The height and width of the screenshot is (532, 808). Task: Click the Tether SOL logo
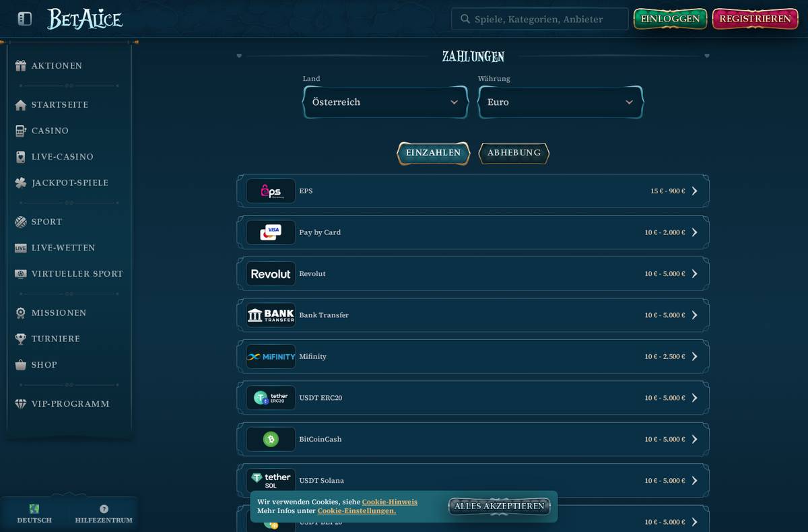point(271,481)
